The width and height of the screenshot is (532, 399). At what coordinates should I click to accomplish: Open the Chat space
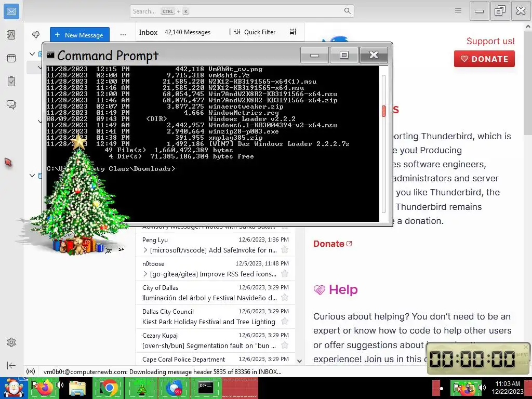pyautogui.click(x=11, y=104)
